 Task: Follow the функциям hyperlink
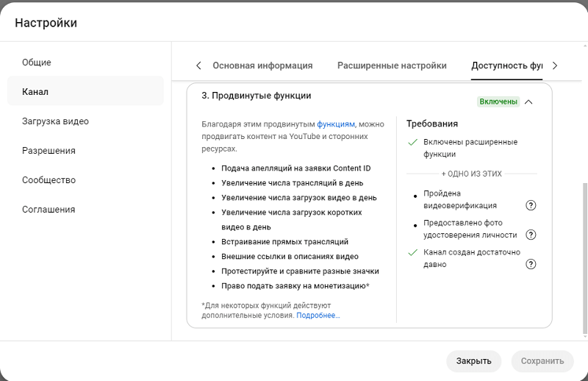pyautogui.click(x=336, y=124)
